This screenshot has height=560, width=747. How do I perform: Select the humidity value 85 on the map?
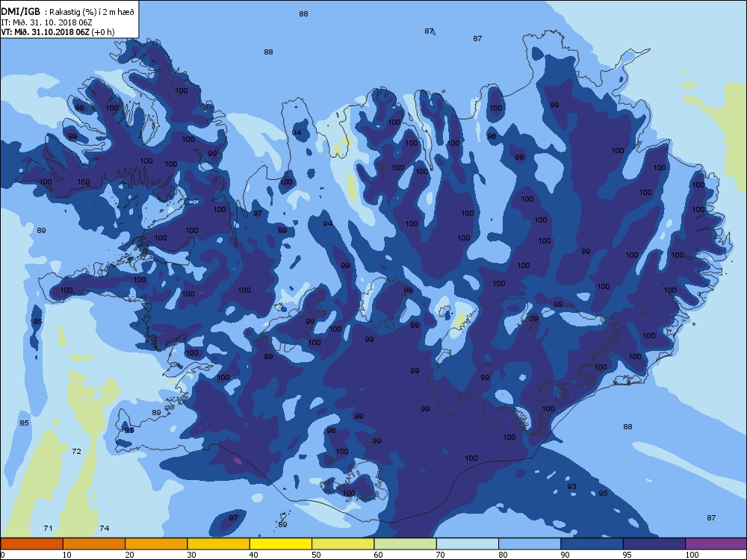point(25,423)
